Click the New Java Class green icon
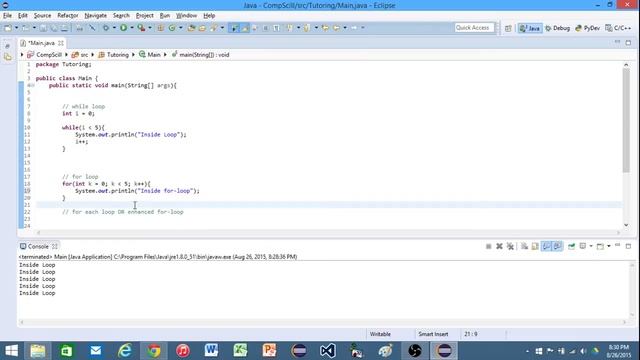Image resolution: width=640 pixels, height=360 pixels. (x=172, y=28)
